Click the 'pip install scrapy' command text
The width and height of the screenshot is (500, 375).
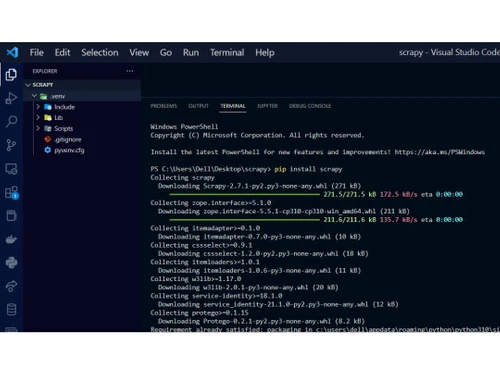pos(308,169)
